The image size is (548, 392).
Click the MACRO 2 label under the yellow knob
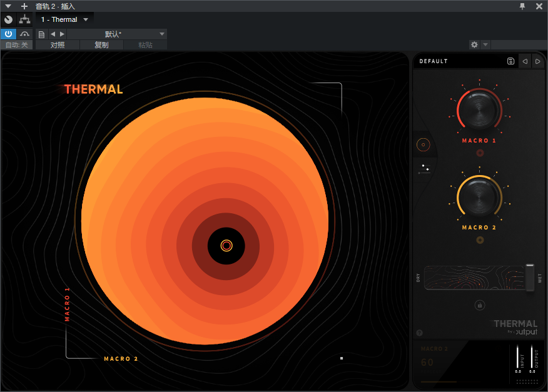tap(479, 228)
